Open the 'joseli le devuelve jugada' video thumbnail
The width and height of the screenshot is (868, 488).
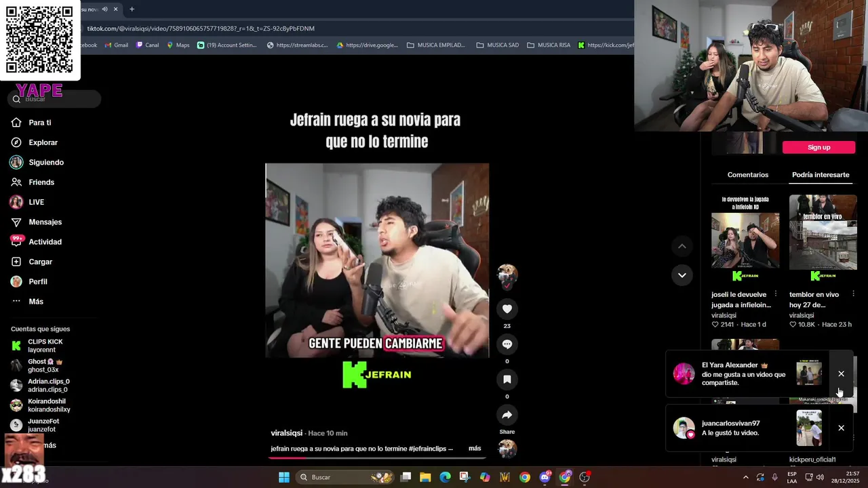click(745, 240)
